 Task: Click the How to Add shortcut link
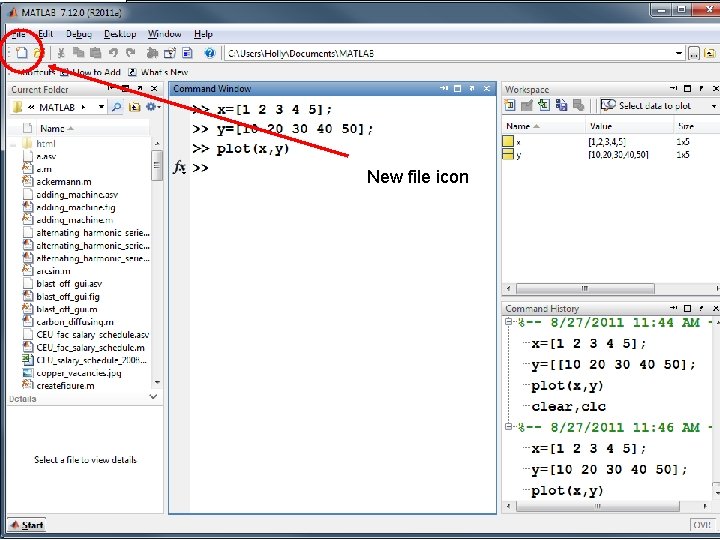point(91,72)
